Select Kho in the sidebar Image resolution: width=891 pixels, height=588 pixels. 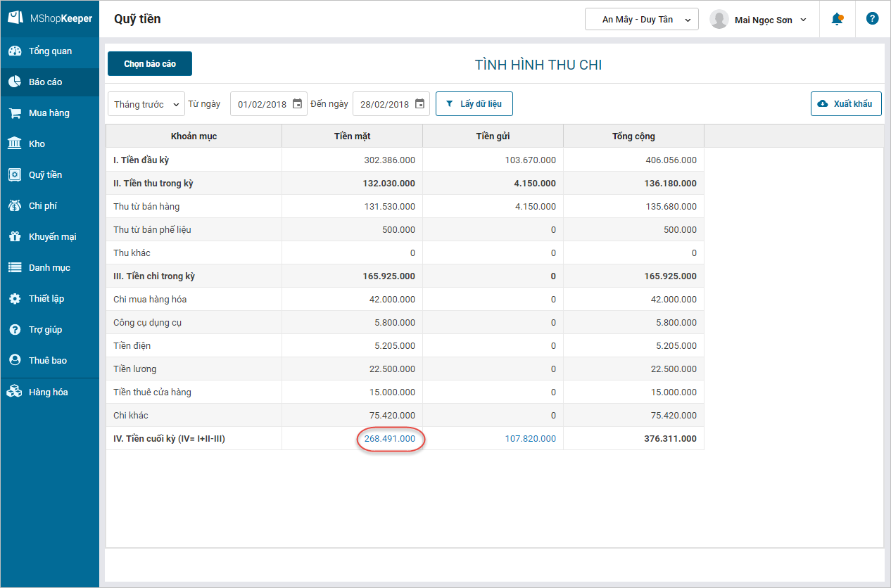pos(37,144)
